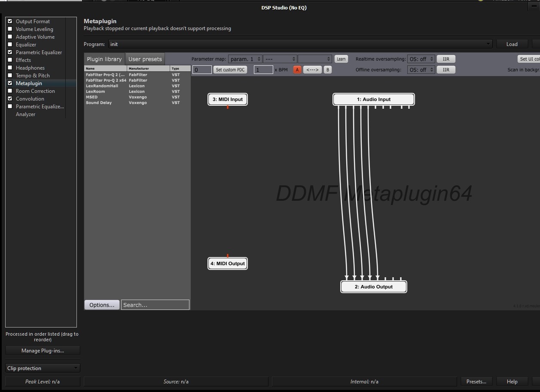Enable the Headphones checkbox

coord(10,67)
